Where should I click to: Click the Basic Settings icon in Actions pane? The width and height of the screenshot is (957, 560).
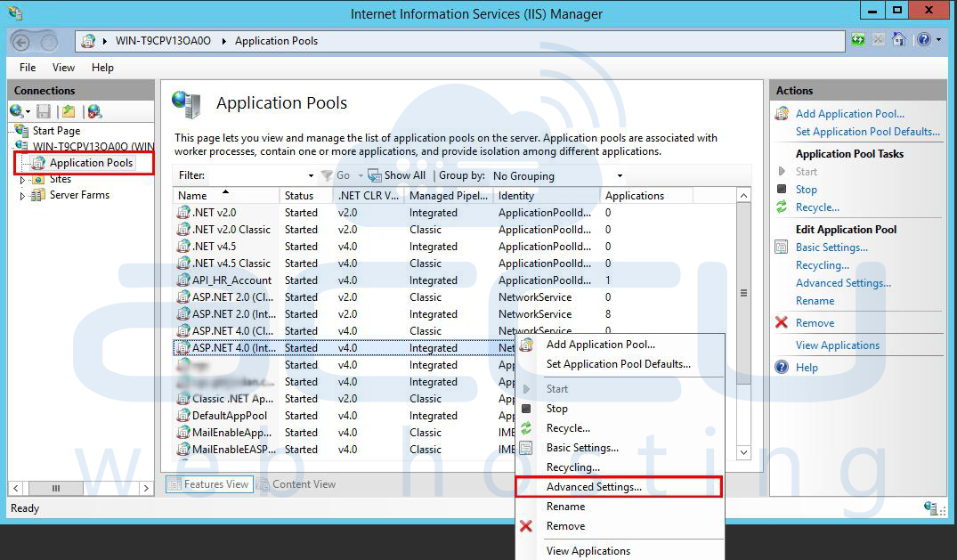[782, 248]
